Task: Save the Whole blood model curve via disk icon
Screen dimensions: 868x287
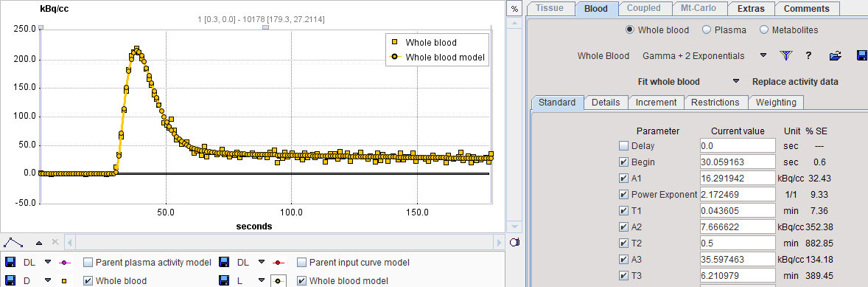Action: click(x=224, y=281)
